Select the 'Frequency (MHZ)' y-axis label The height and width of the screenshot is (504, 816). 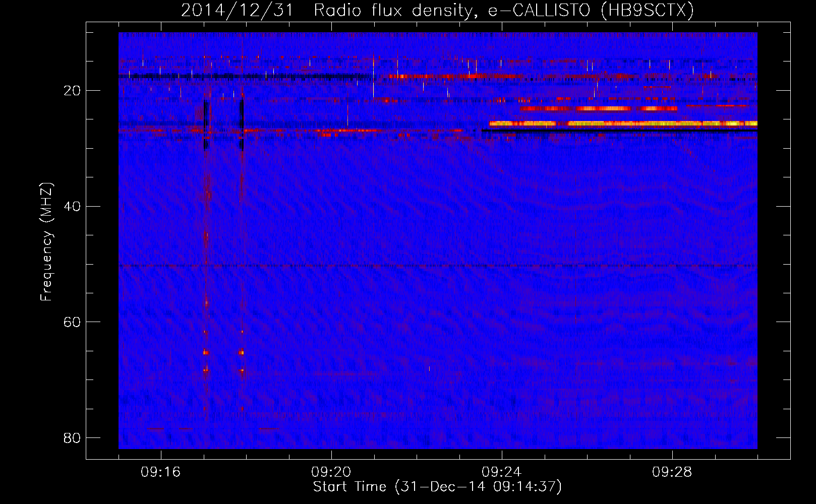click(46, 242)
